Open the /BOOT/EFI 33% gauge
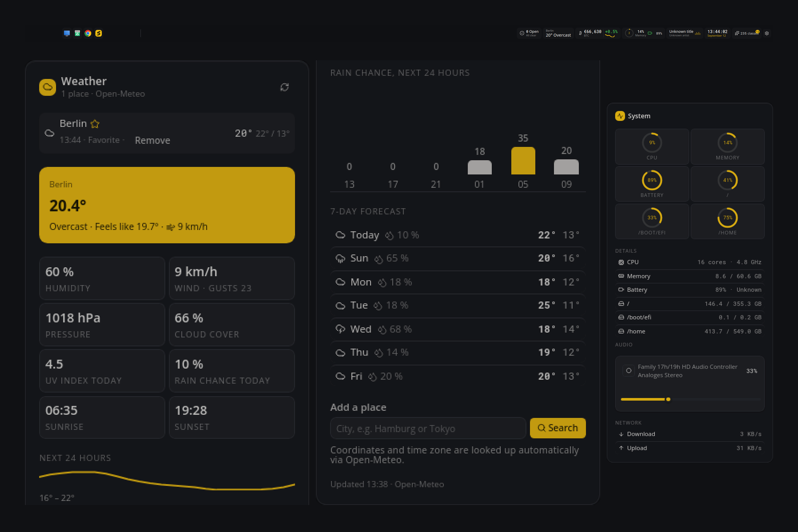This screenshot has width=798, height=532. pyautogui.click(x=652, y=221)
